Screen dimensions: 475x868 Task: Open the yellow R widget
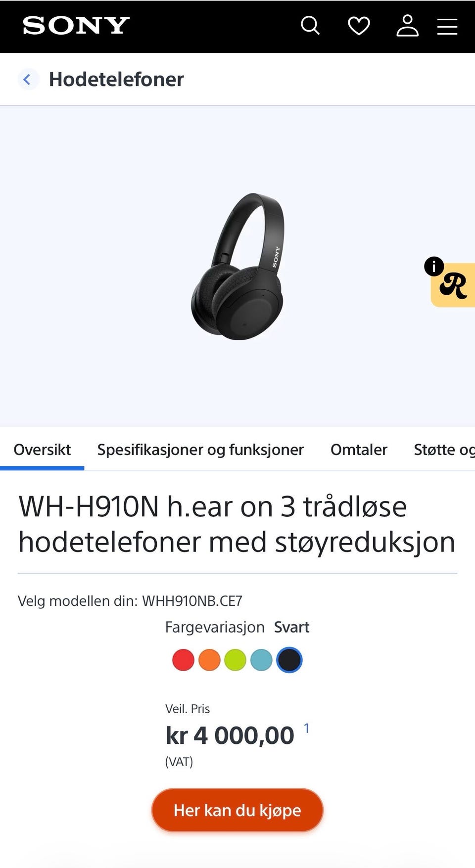click(x=454, y=285)
